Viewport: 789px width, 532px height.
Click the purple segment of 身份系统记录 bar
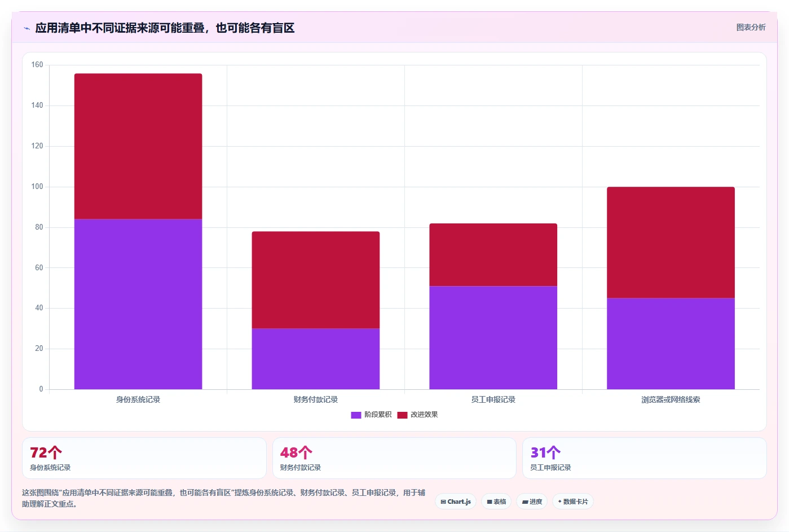pyautogui.click(x=138, y=304)
